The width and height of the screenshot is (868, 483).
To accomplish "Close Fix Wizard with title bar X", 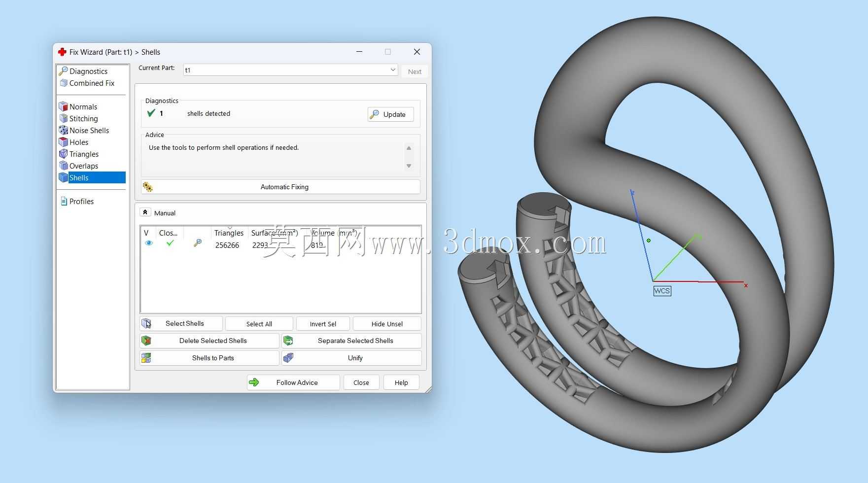I will (x=417, y=52).
